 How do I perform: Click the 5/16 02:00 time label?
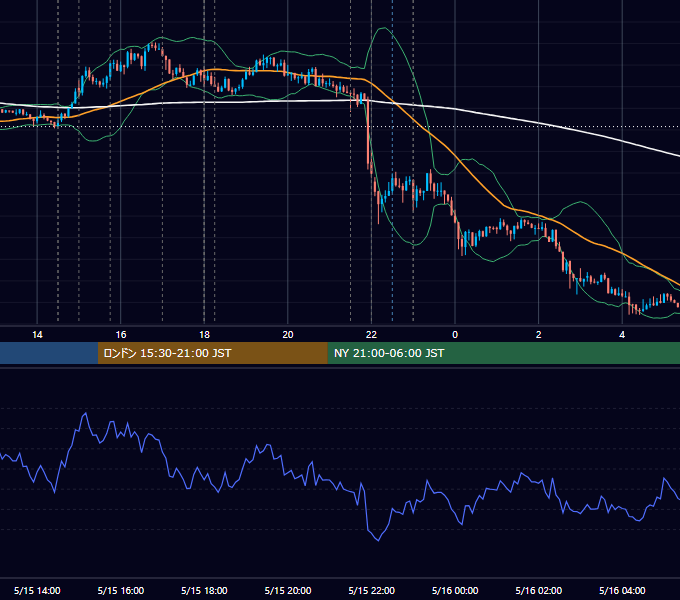[539, 590]
